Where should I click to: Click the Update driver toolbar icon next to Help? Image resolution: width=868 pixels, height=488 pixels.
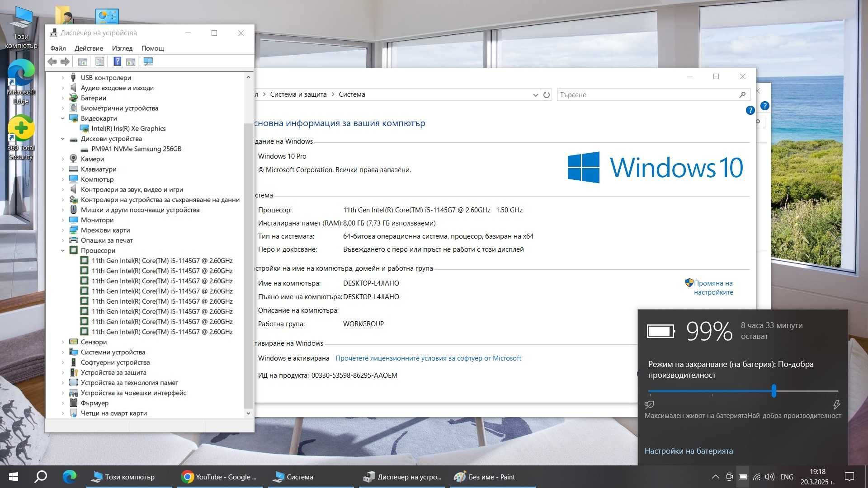pyautogui.click(x=131, y=61)
